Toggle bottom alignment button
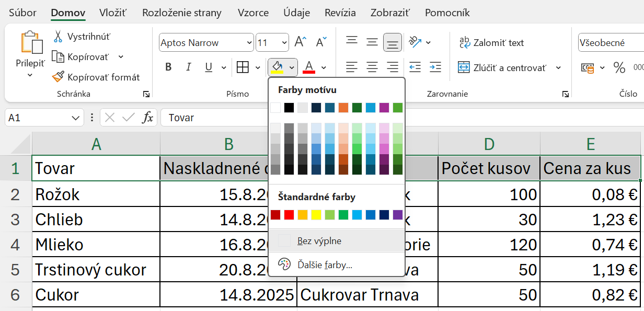The height and width of the screenshot is (311, 644). (x=393, y=42)
